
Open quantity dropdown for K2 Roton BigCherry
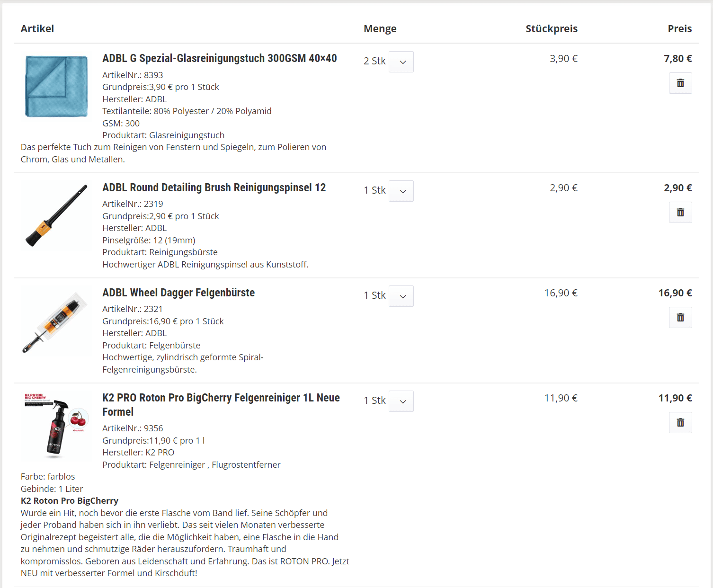401,401
